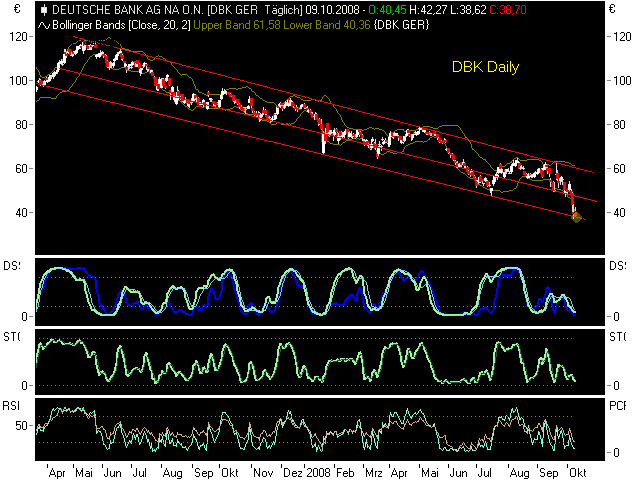Click the Mrz label on time axis
The width and height of the screenshot is (640, 480).
374,473
